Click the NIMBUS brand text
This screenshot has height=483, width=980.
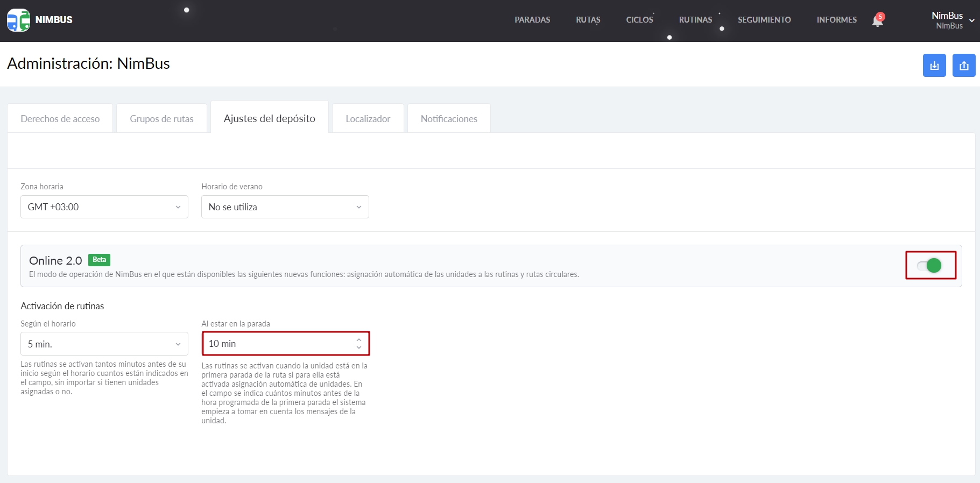[54, 20]
